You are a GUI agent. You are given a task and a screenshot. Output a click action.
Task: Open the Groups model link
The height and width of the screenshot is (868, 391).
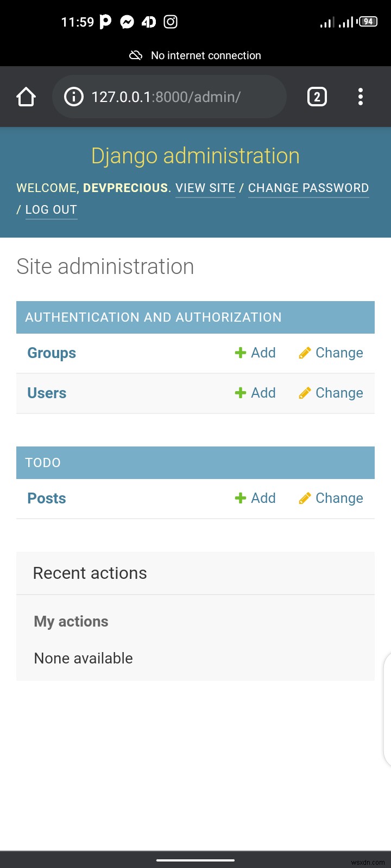(x=52, y=353)
